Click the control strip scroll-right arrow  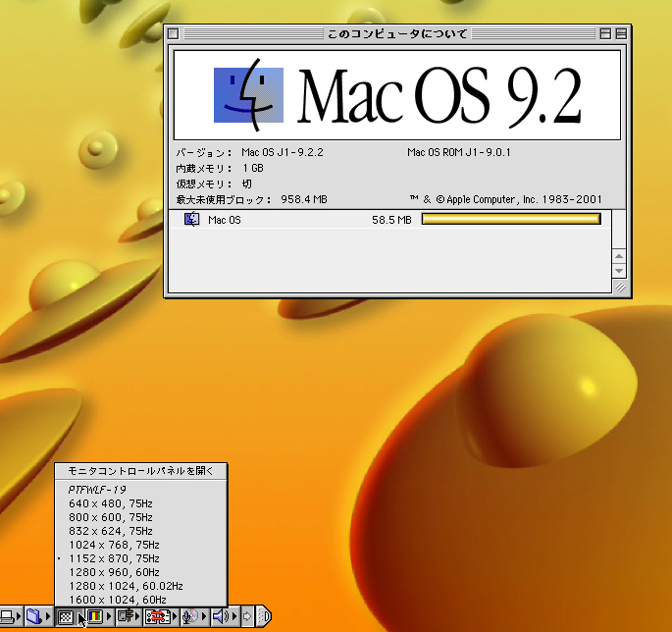[x=247, y=617]
